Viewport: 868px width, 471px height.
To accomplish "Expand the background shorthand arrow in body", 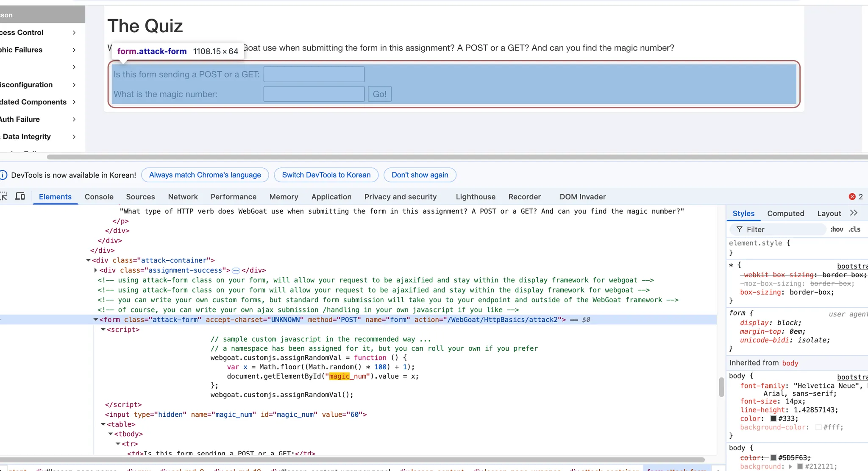I will tap(790, 466).
